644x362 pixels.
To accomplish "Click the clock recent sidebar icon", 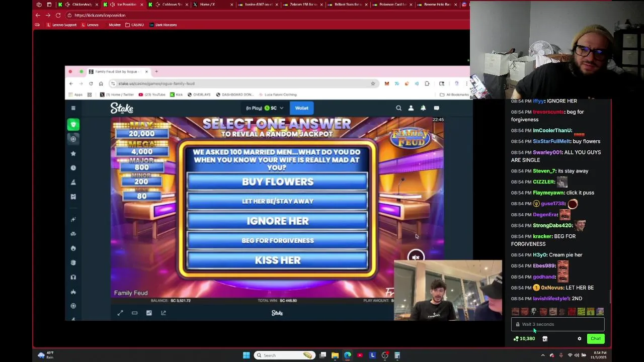I will (x=73, y=168).
